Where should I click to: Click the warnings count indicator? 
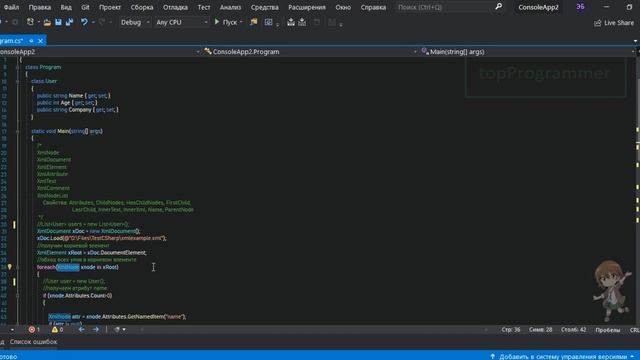[x=58, y=330]
